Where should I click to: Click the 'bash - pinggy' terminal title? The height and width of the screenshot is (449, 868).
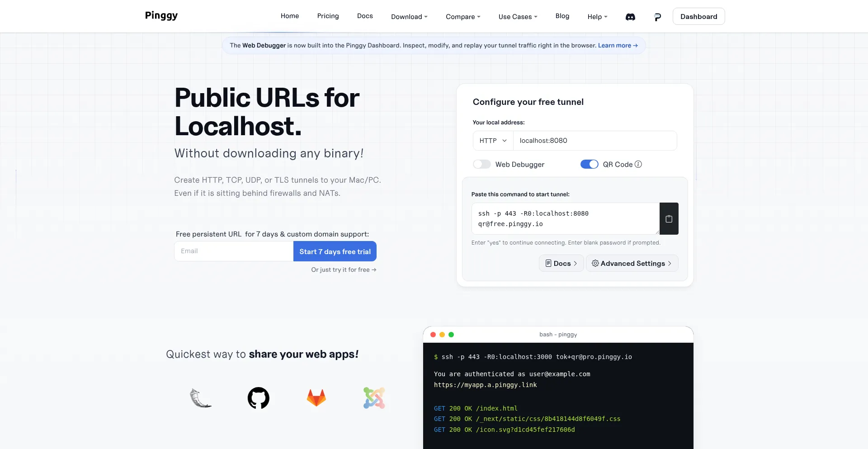tap(558, 335)
